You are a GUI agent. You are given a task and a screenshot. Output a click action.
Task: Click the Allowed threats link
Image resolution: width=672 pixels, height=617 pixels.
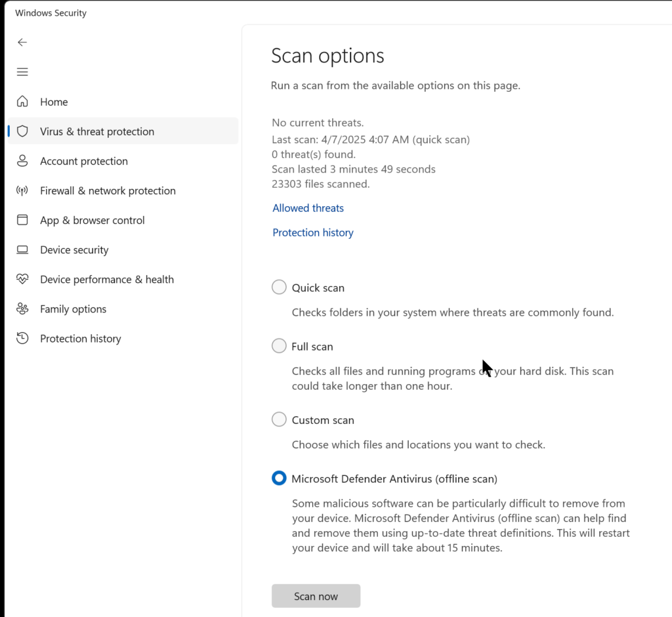[x=308, y=208]
